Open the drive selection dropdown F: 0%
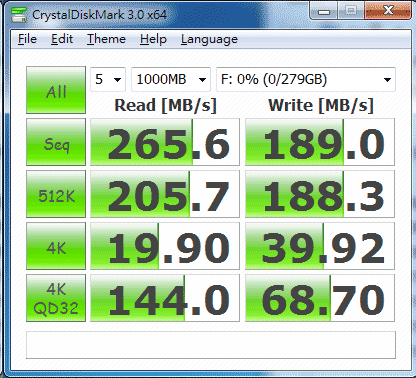Screen dimensions: 416x378 pos(306,79)
